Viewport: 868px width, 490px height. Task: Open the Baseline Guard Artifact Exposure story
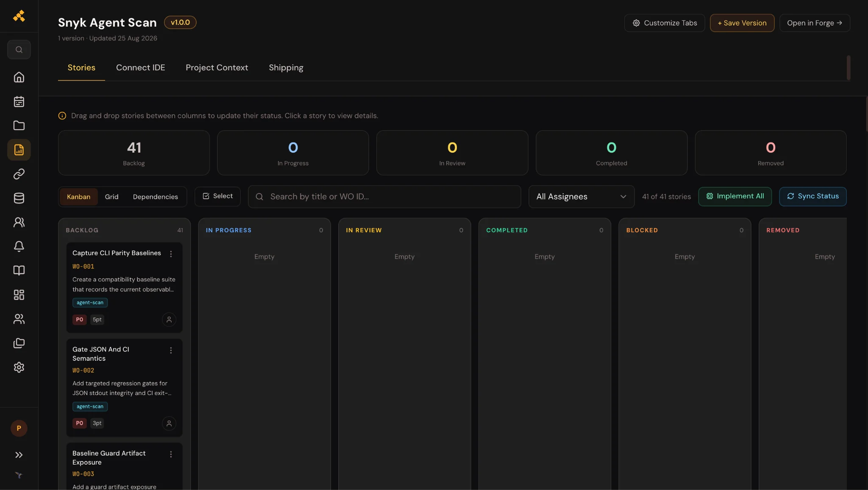[109, 458]
